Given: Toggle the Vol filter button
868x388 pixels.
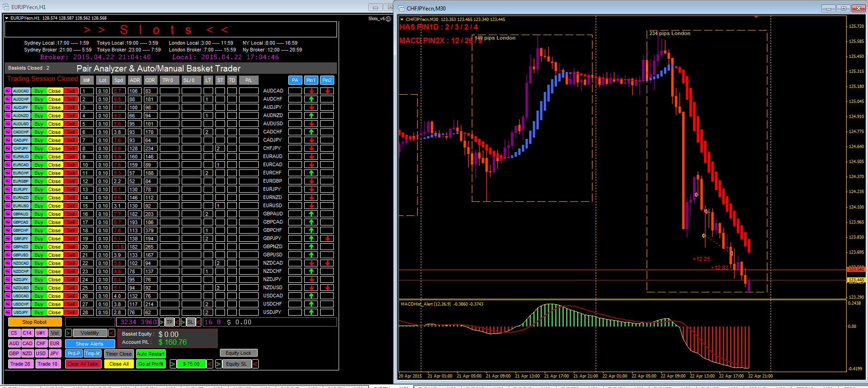Looking at the screenshot, I should (55, 333).
